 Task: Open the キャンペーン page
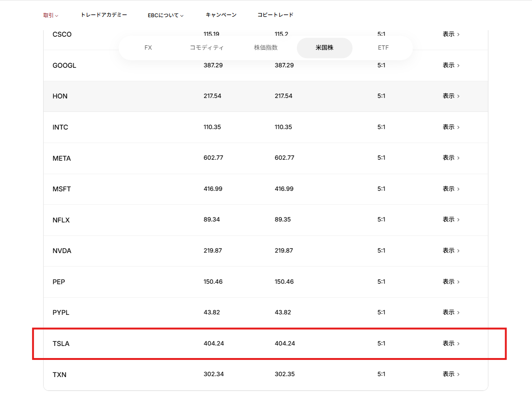[x=221, y=15]
